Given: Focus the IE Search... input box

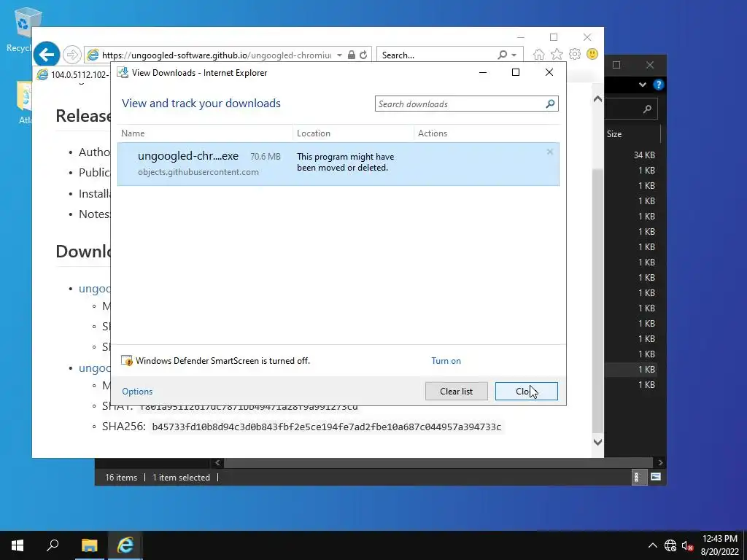Looking at the screenshot, I should pos(438,55).
